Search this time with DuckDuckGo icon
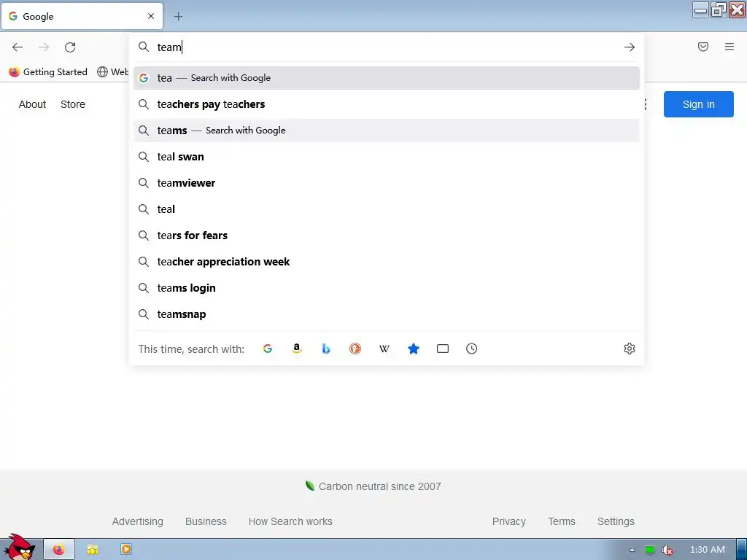The height and width of the screenshot is (560, 747). 355,349
